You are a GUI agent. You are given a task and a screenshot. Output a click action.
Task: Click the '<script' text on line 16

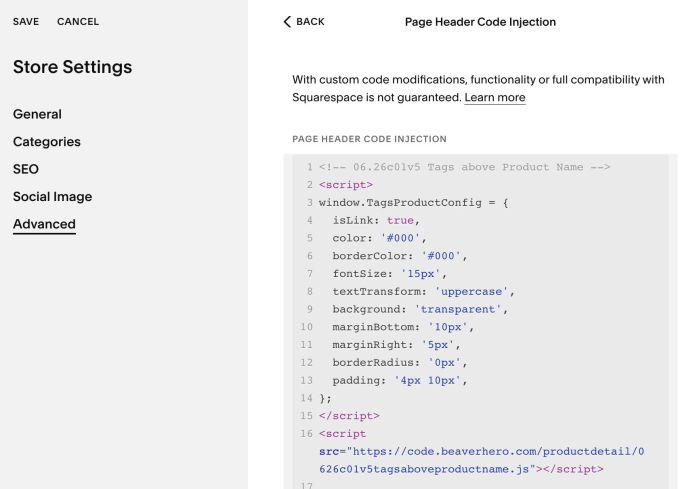(x=342, y=434)
